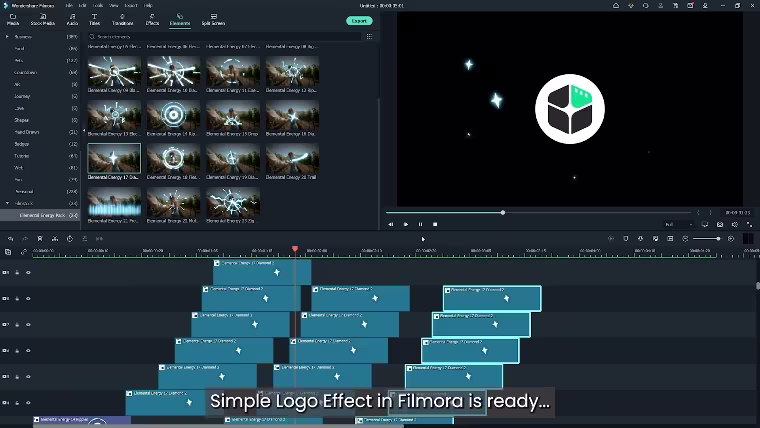Open the audio mixer icon
The width and height of the screenshot is (760, 428).
655,238
